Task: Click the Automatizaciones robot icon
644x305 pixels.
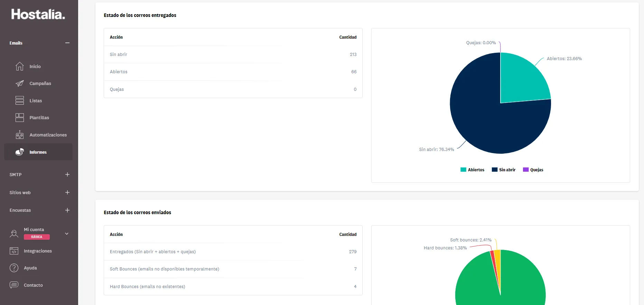Action: (20, 135)
